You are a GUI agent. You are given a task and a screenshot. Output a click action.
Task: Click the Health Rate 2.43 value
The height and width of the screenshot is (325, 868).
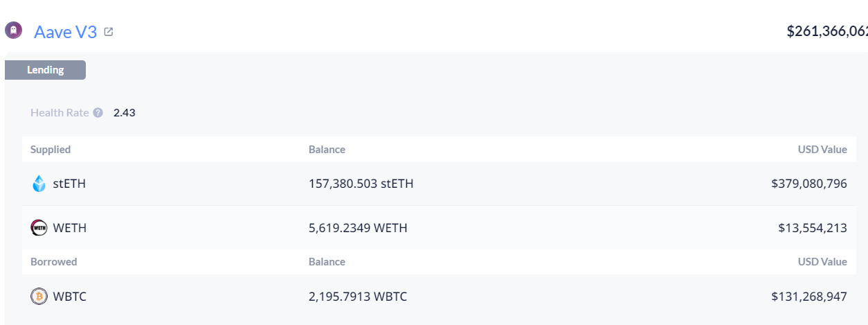125,112
